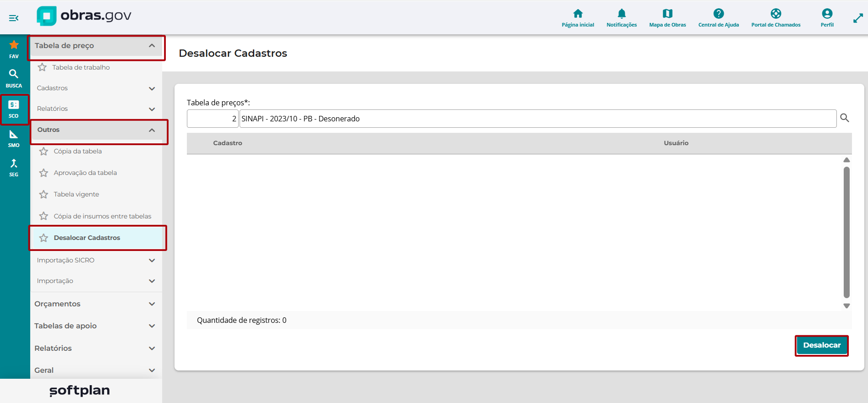Screen dimensions: 868x403
Task: Open Cópia de insumos entre tabelas
Action: [103, 216]
